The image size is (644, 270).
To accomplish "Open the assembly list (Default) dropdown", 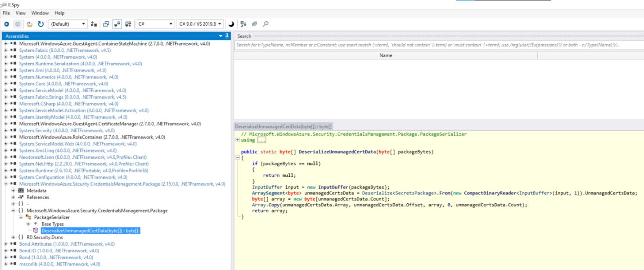I will (x=68, y=24).
